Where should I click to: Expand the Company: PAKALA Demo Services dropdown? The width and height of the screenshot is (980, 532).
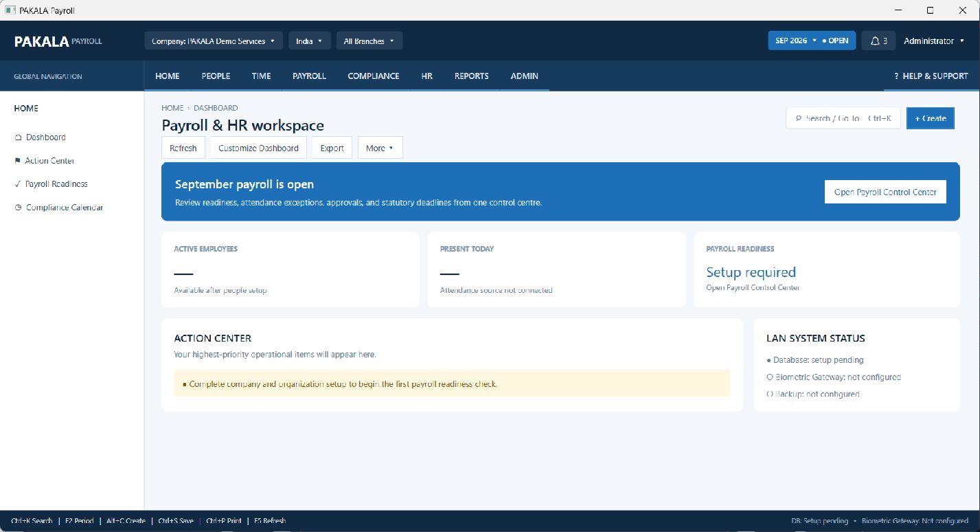click(214, 41)
